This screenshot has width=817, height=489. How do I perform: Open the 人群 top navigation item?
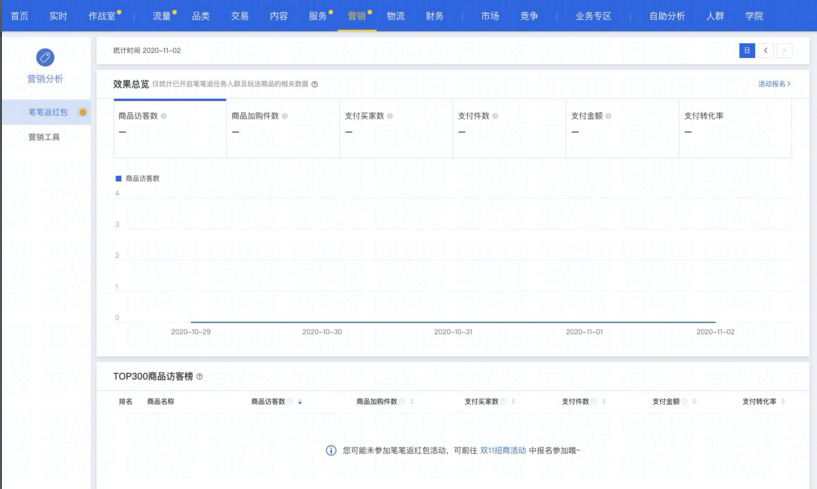(715, 16)
